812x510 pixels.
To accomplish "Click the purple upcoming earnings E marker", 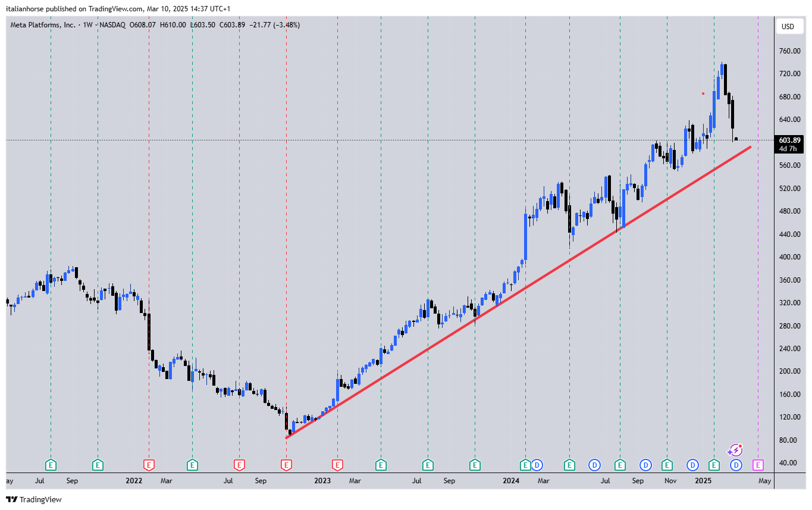I will (x=758, y=464).
